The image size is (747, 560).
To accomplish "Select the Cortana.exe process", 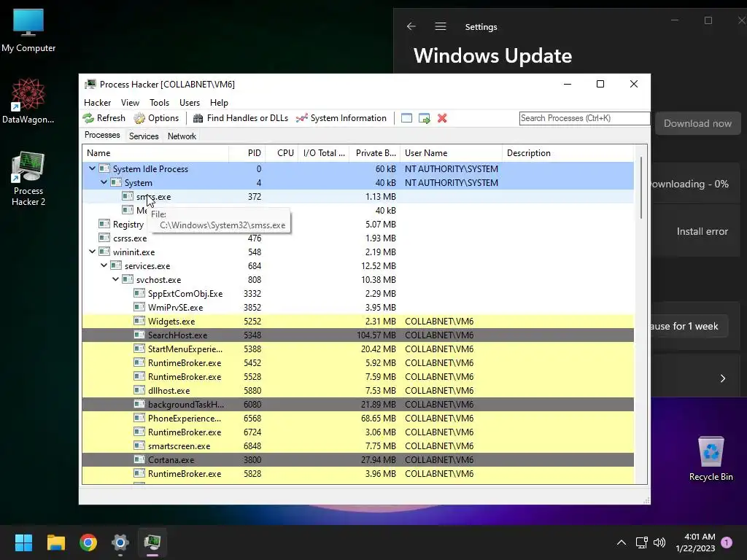I will 357,460.
